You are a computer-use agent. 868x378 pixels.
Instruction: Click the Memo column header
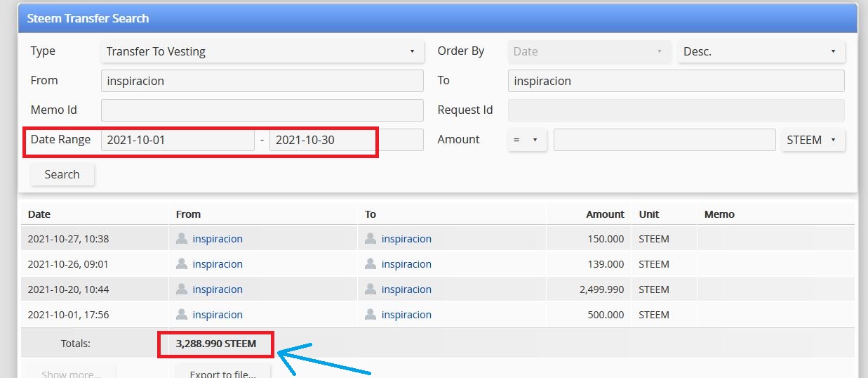point(719,214)
